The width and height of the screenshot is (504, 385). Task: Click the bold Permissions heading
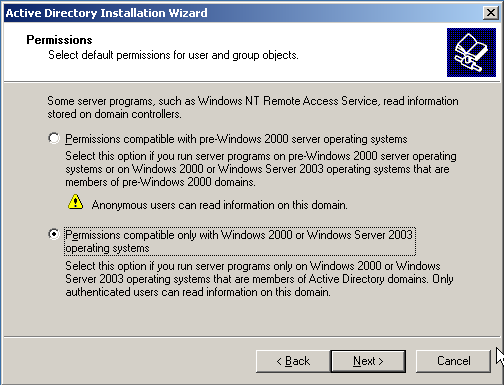59,40
